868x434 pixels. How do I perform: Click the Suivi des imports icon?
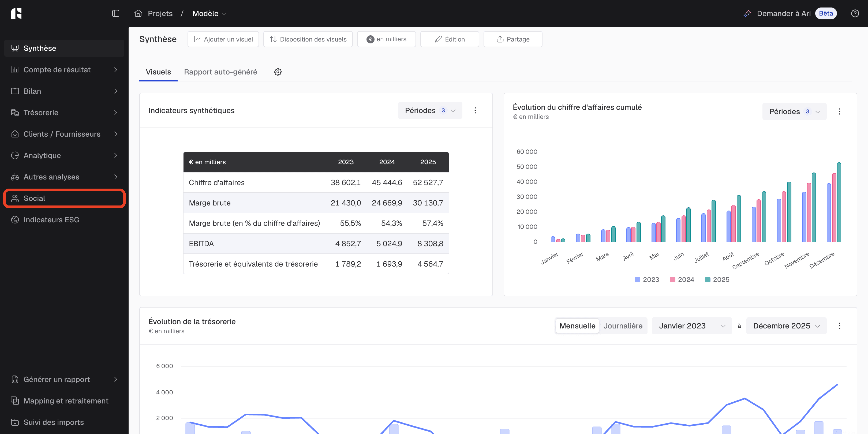[x=15, y=422]
